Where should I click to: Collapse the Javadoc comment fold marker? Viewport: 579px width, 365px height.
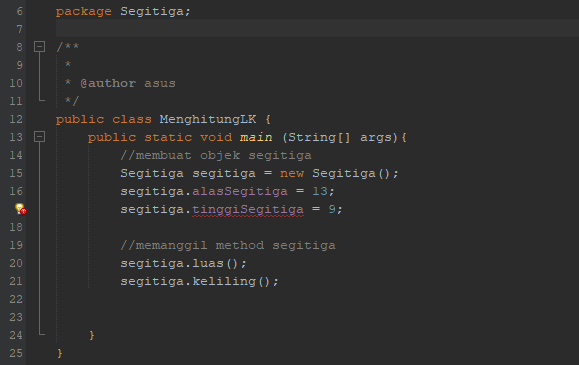(x=40, y=47)
